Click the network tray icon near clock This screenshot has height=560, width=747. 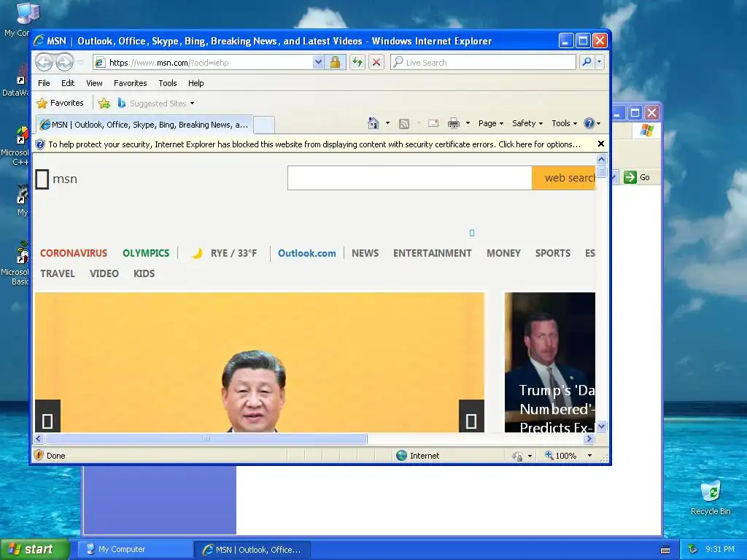pyautogui.click(x=693, y=549)
